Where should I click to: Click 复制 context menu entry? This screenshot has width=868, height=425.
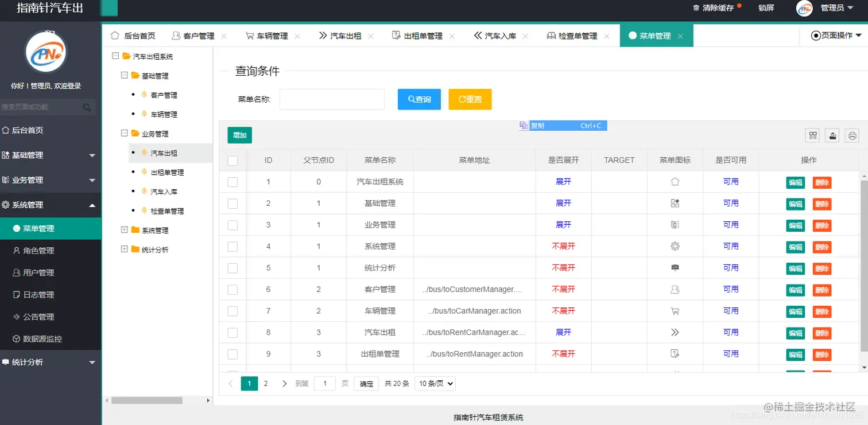(563, 126)
